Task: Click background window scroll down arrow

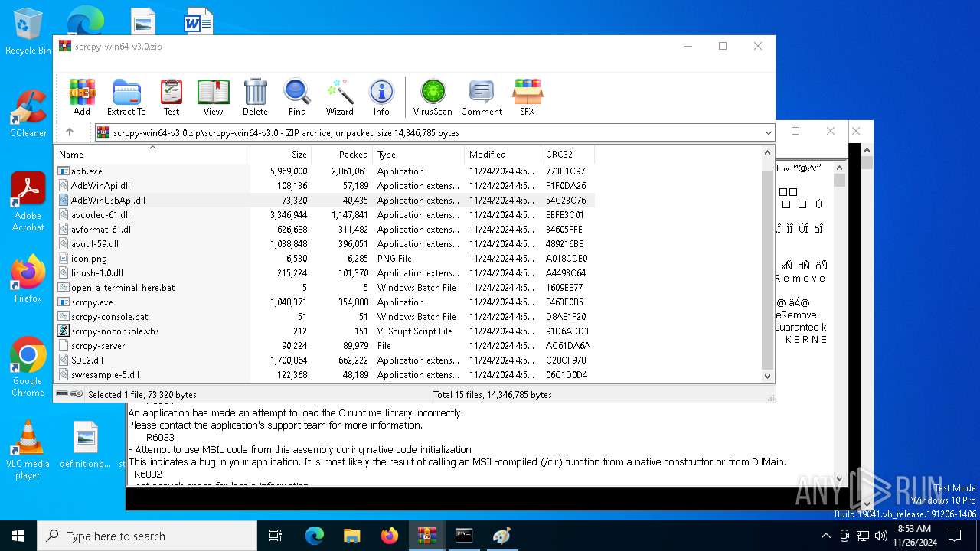Action: (840, 478)
